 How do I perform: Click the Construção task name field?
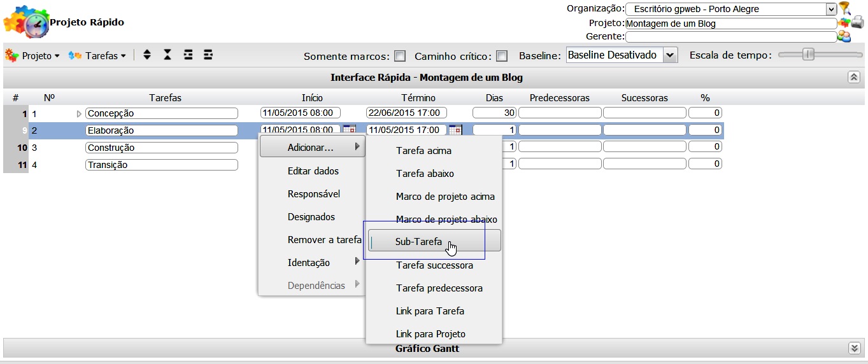162,148
